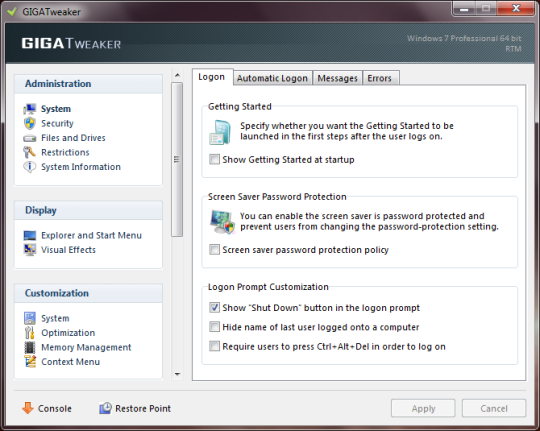Image resolution: width=540 pixels, height=431 pixels.
Task: Check Hide name of last user logged on
Action: [x=214, y=327]
